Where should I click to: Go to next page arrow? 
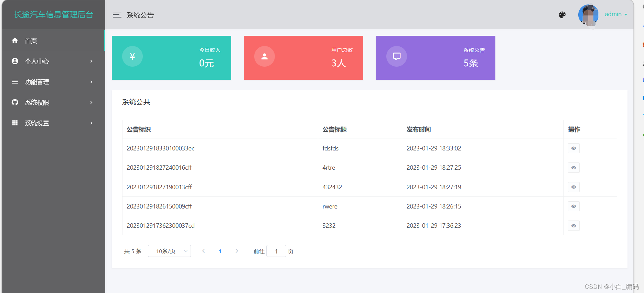pos(237,251)
